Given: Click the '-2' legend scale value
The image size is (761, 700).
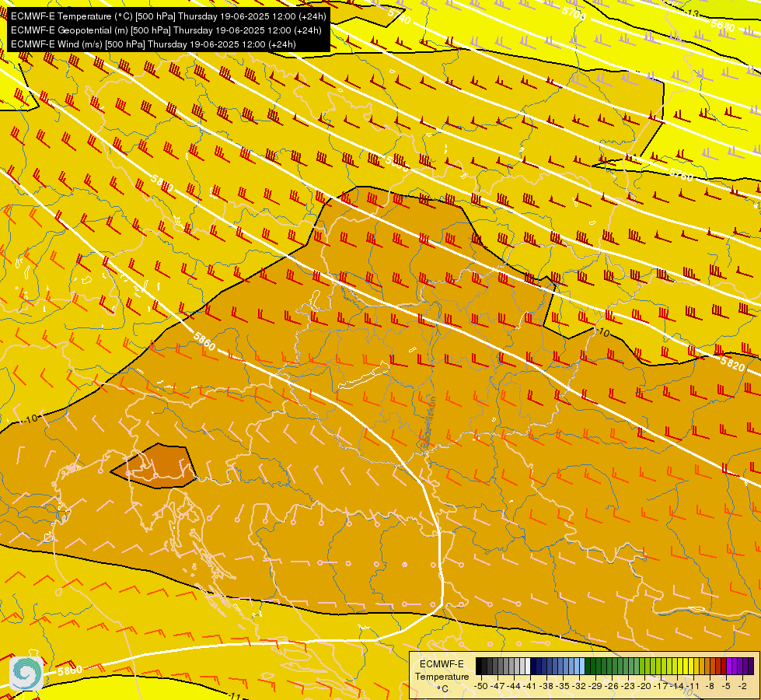Looking at the screenshot, I should [x=742, y=686].
